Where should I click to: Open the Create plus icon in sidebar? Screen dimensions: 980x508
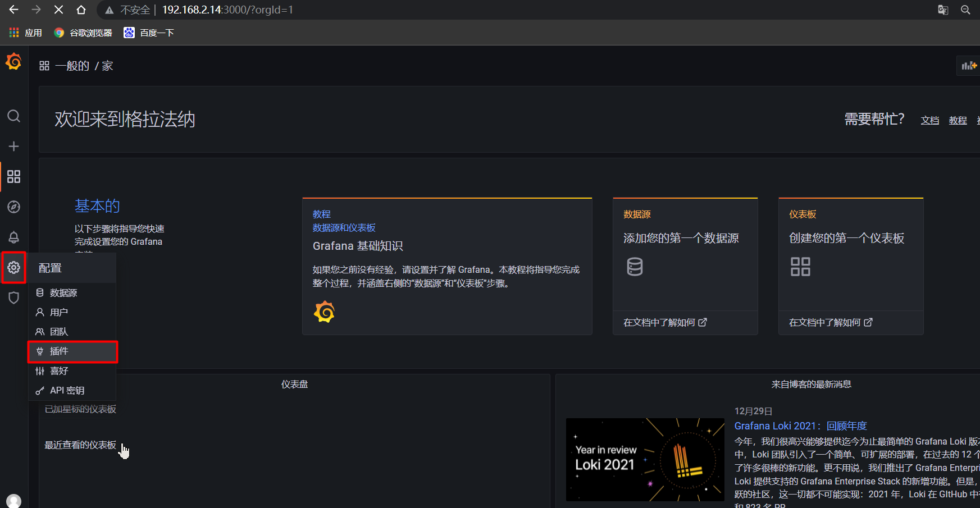pos(13,147)
